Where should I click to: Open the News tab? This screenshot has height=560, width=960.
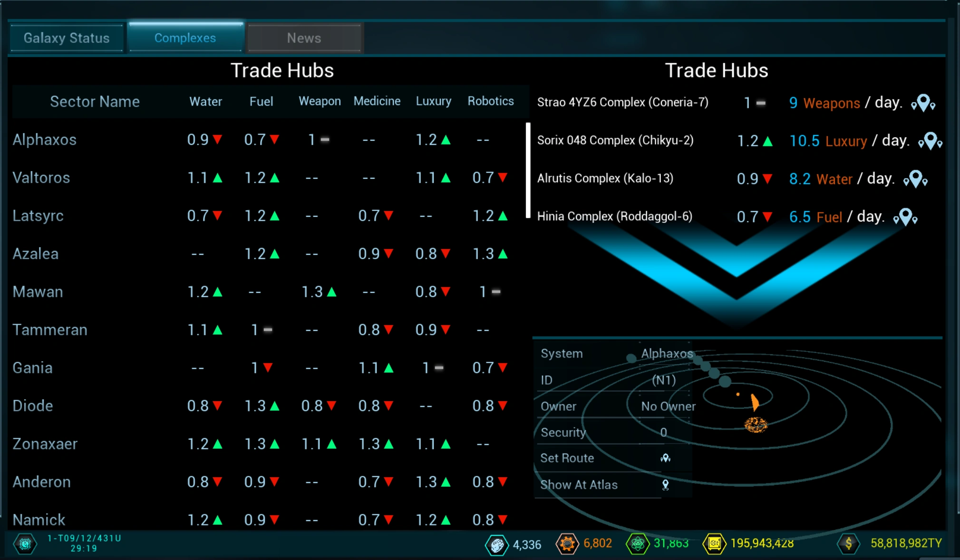[304, 38]
